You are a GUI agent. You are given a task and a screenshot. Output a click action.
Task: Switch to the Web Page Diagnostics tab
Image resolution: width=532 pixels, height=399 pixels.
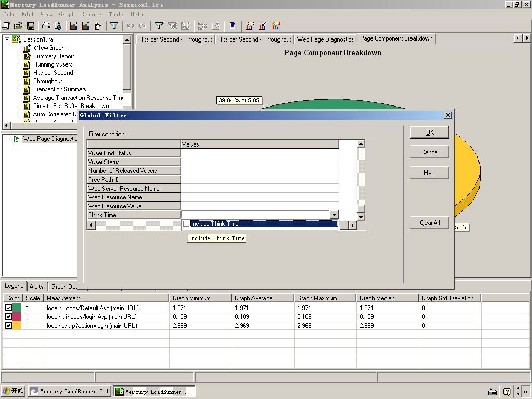coord(325,39)
